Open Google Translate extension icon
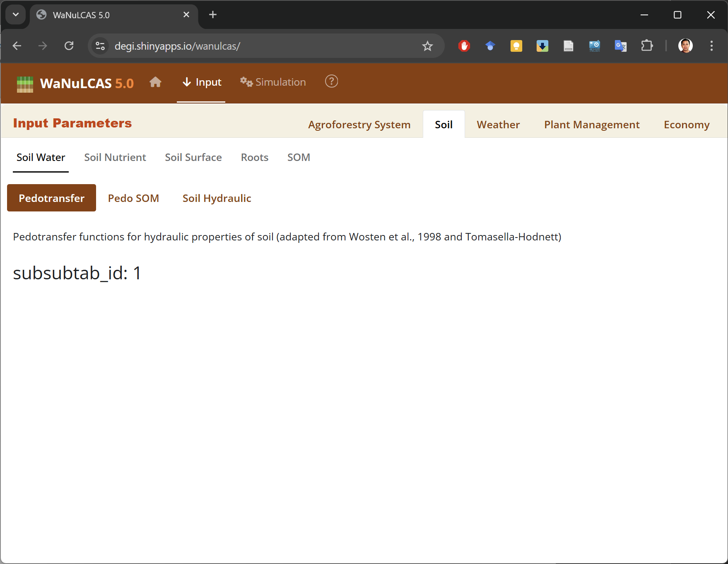The width and height of the screenshot is (728, 564). (620, 46)
